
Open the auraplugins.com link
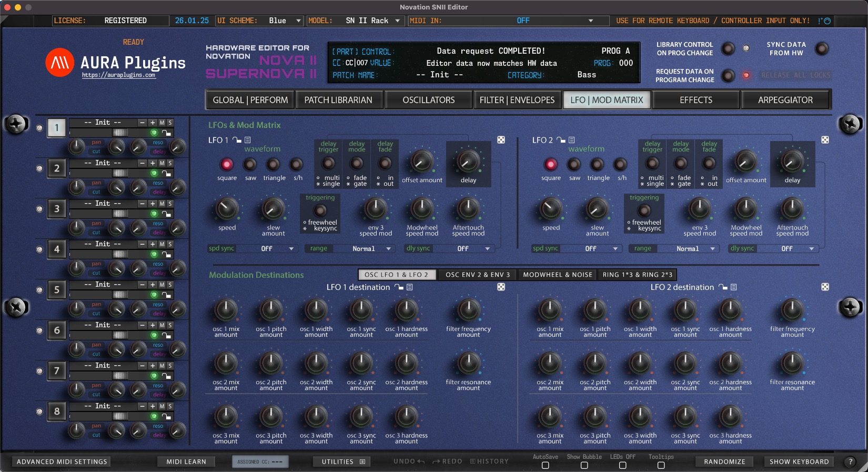118,75
